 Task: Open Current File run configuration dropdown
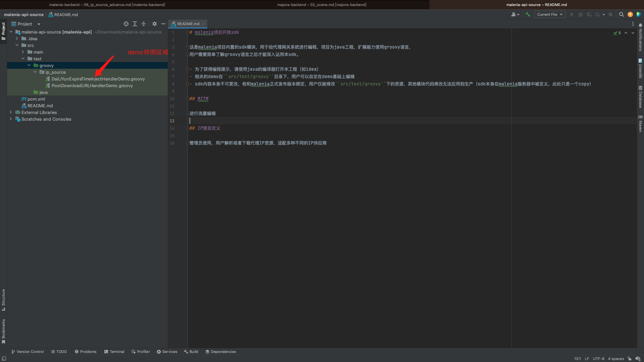550,14
